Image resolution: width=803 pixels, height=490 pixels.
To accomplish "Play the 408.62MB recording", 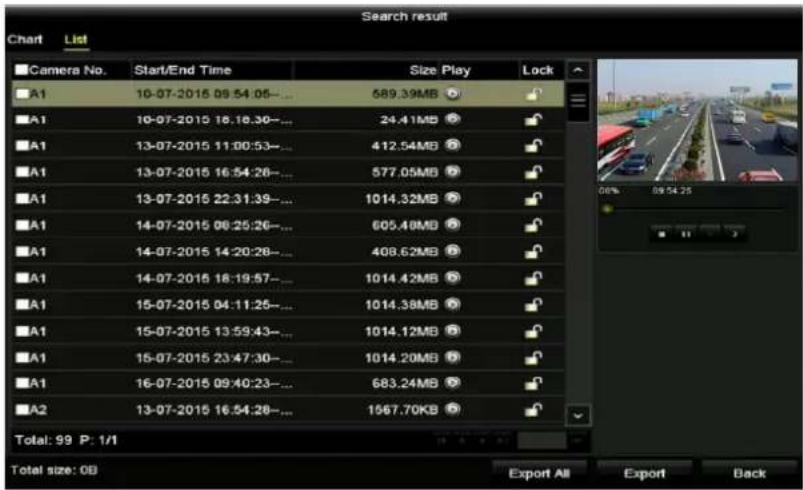I will tap(453, 251).
